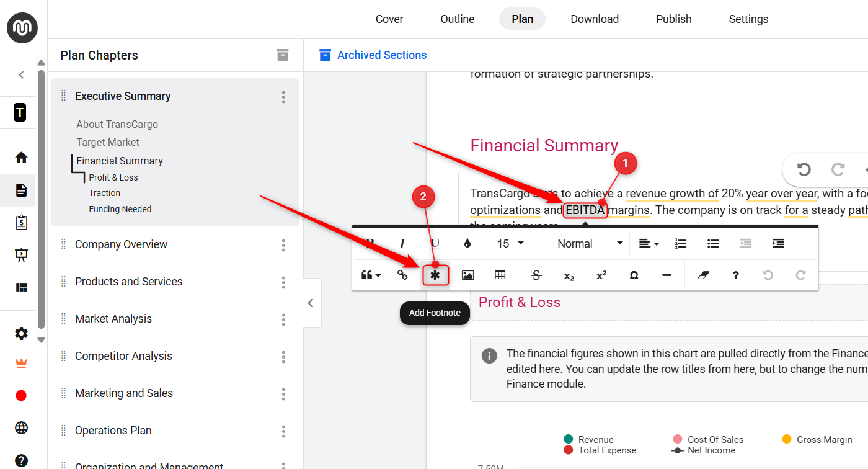Go to Traction subsection

(105, 193)
